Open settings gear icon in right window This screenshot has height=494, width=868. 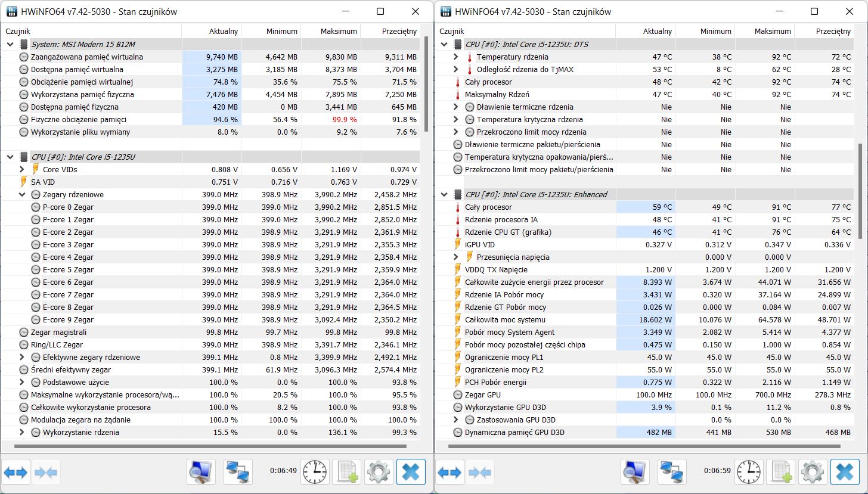(813, 473)
